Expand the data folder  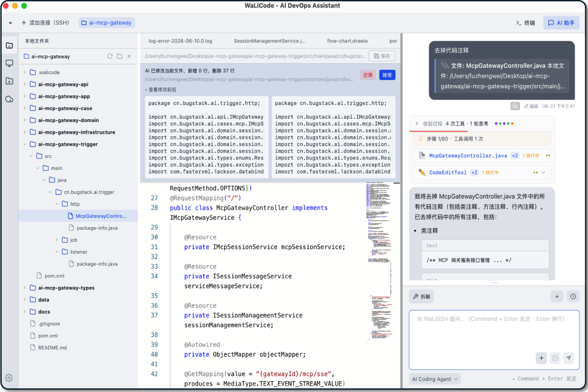click(x=24, y=300)
